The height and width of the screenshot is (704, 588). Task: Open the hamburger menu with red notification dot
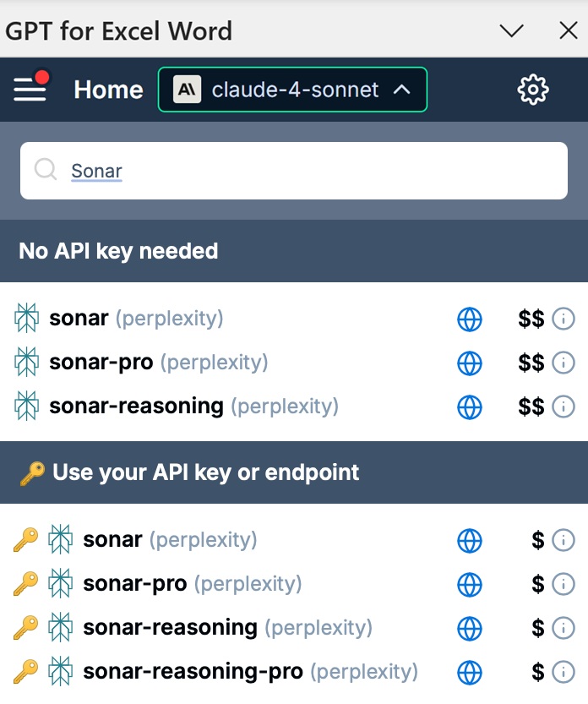(30, 89)
